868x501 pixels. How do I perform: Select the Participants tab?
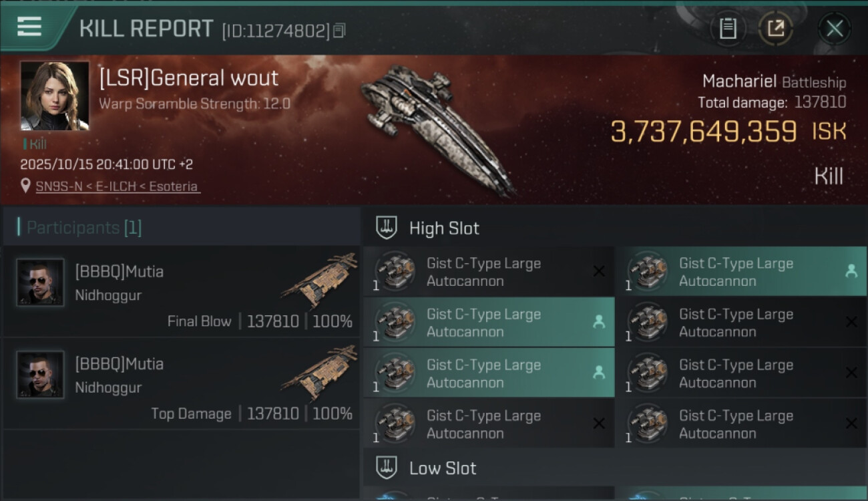click(x=84, y=228)
